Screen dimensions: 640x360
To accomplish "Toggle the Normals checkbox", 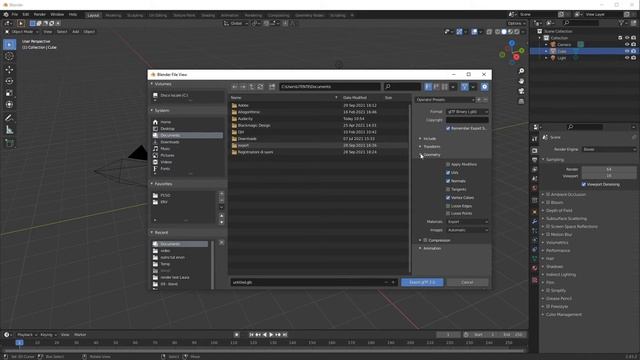I will [x=448, y=181].
